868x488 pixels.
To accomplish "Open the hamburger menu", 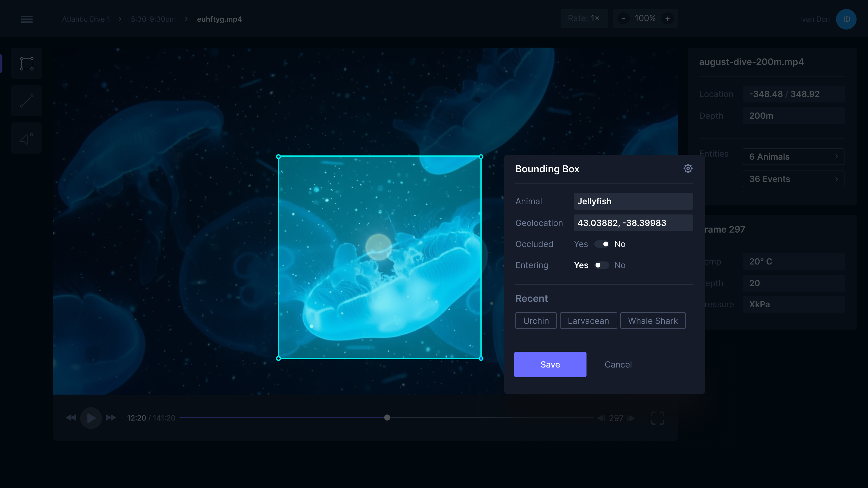I will click(27, 19).
